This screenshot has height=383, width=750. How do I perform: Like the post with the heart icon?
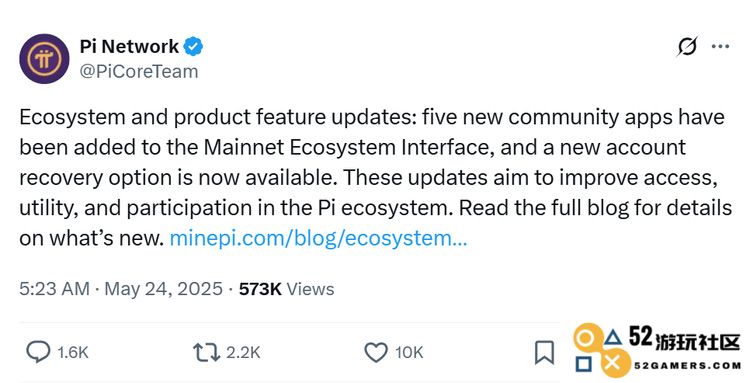376,352
